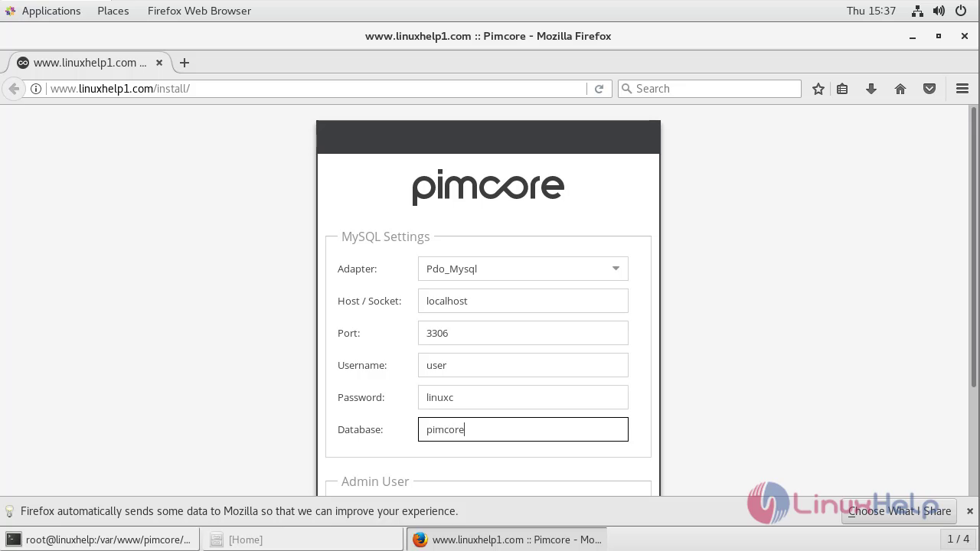
Task: Click the Username field
Action: tap(523, 365)
